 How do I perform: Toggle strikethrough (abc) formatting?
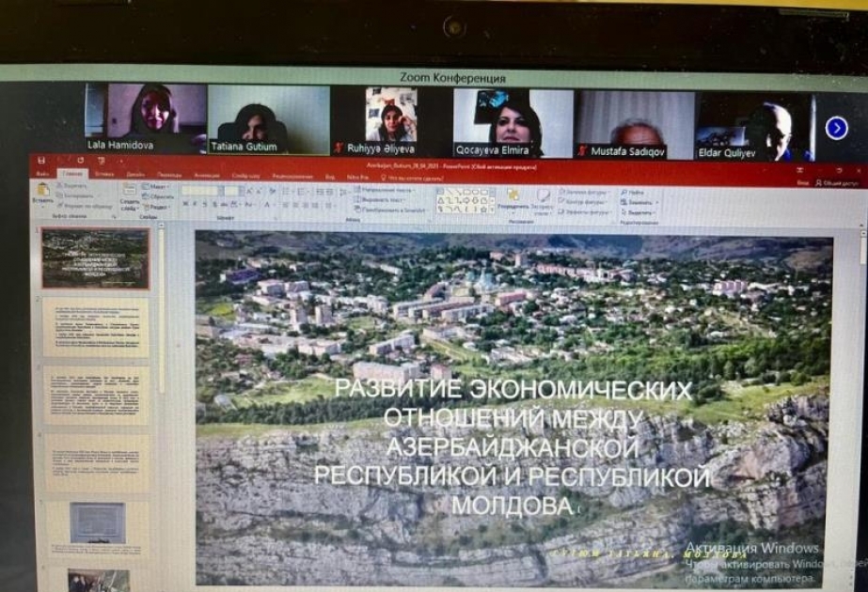(x=224, y=205)
